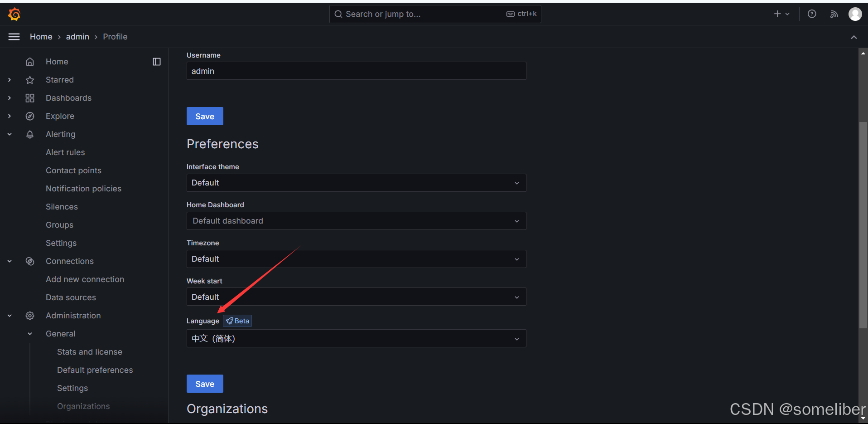Click Save button below Username
This screenshot has height=424, width=868.
click(205, 116)
